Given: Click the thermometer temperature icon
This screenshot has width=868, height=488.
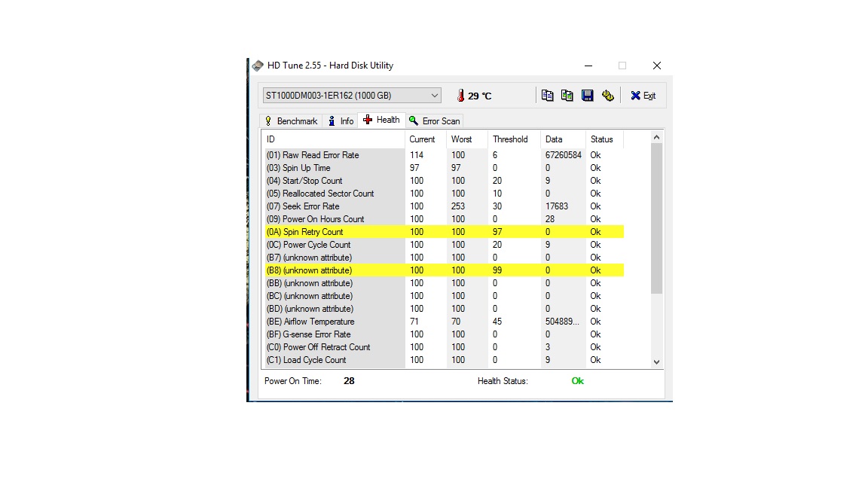Looking at the screenshot, I should (460, 96).
